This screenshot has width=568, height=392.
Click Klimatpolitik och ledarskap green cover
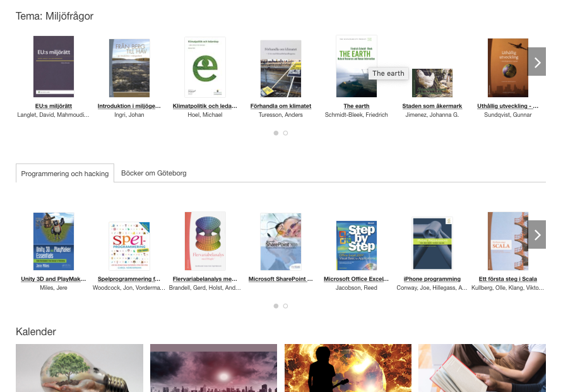[x=205, y=67]
